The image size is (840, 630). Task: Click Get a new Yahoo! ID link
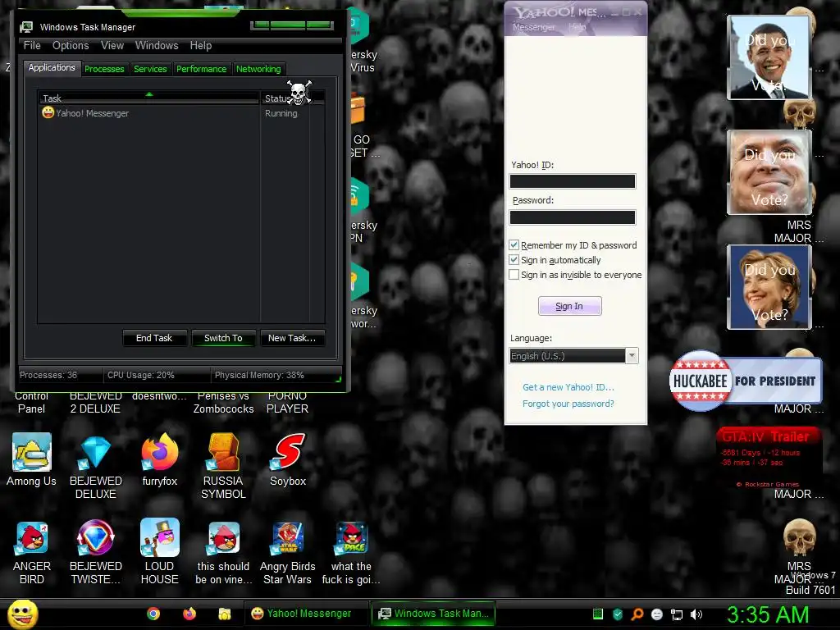pyautogui.click(x=568, y=387)
